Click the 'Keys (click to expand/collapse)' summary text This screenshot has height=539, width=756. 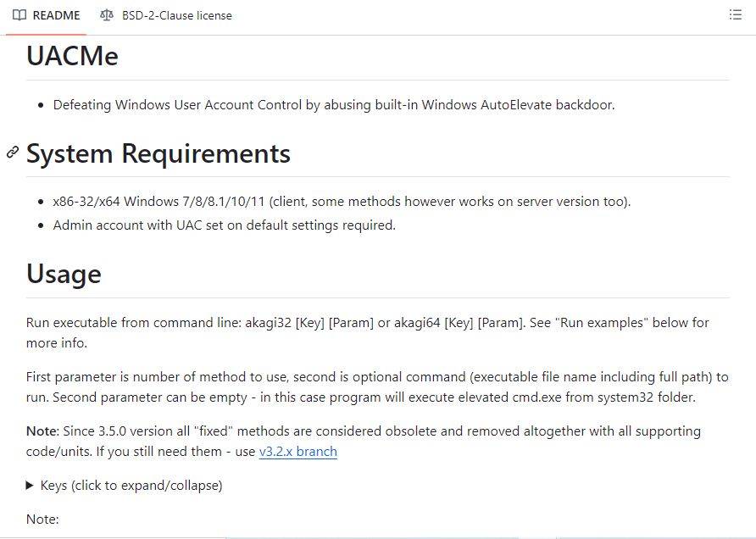coord(131,486)
